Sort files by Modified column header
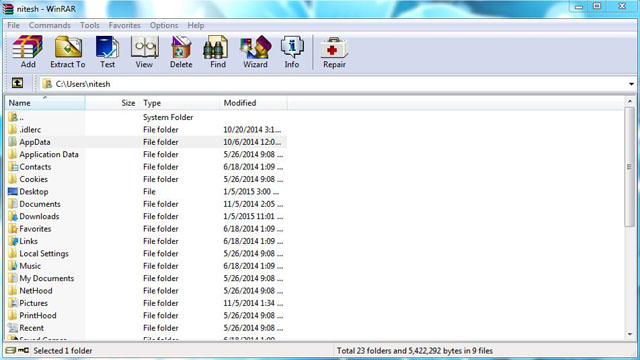Screen dimensions: 640x360 [253, 103]
